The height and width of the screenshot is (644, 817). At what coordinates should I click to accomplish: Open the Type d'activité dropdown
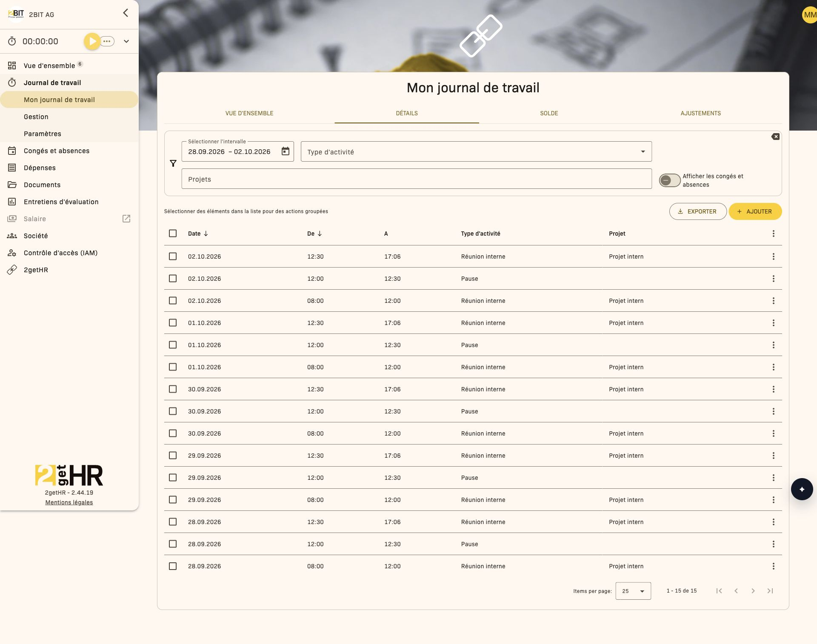click(x=476, y=151)
